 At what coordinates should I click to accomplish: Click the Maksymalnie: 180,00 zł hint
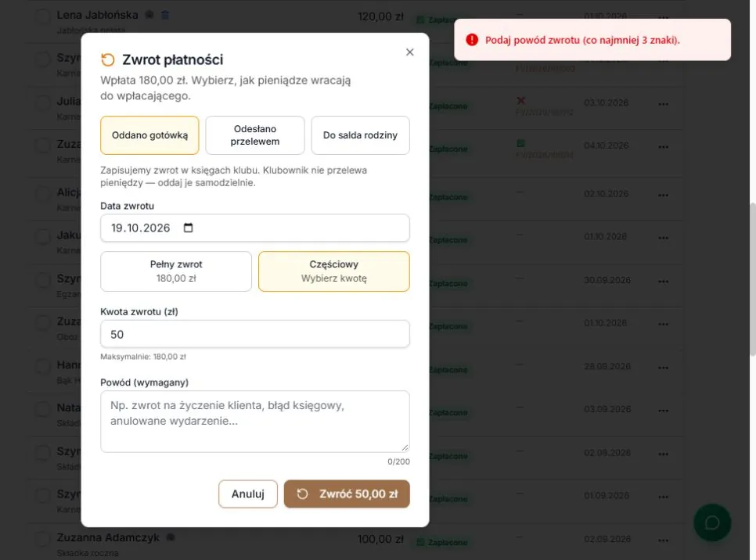click(x=143, y=357)
